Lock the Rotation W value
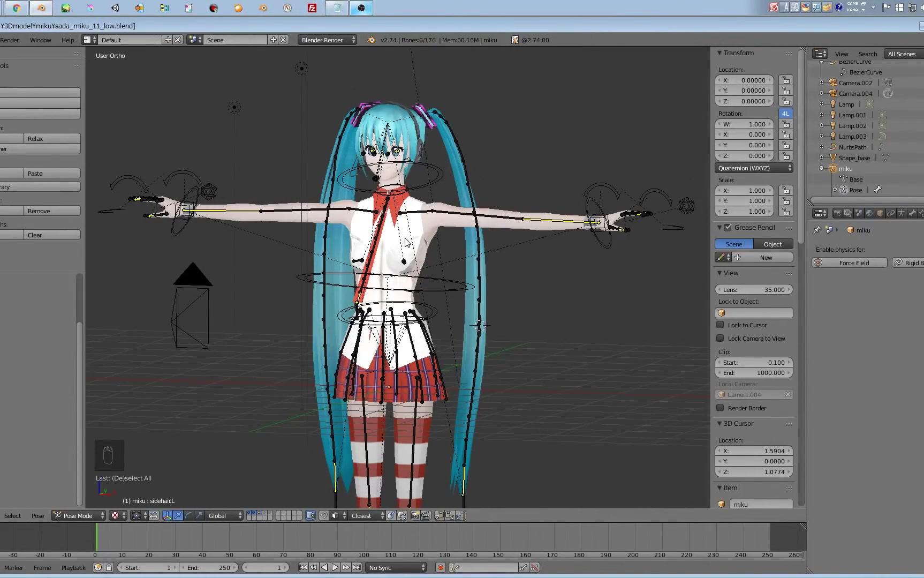The width and height of the screenshot is (924, 578). coord(785,124)
